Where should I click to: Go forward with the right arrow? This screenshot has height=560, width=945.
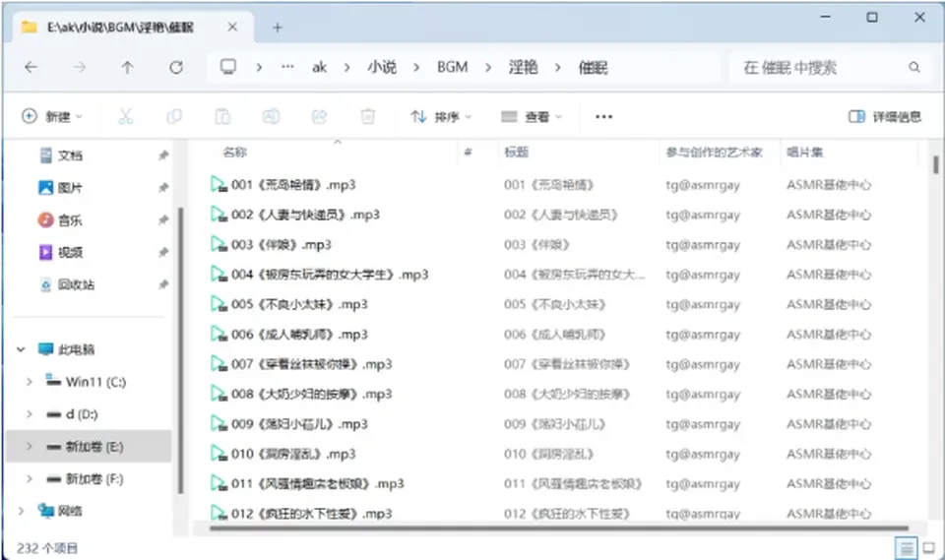tap(80, 68)
